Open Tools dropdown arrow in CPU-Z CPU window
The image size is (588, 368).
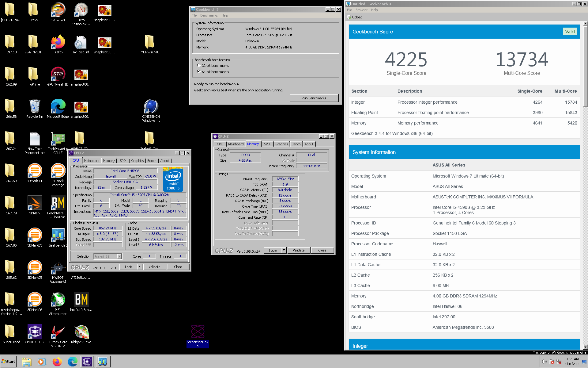[x=139, y=267]
